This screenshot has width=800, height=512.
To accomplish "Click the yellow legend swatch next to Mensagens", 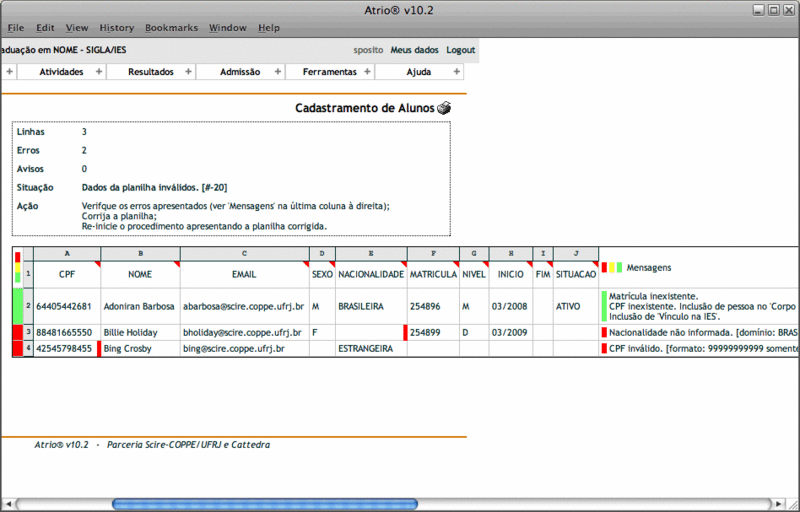I will 612,267.
